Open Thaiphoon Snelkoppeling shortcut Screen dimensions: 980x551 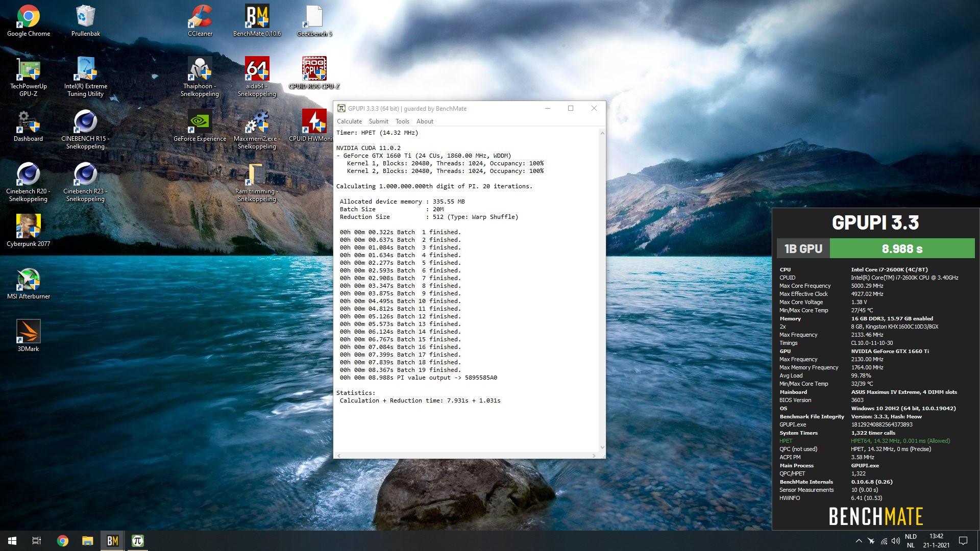click(200, 77)
